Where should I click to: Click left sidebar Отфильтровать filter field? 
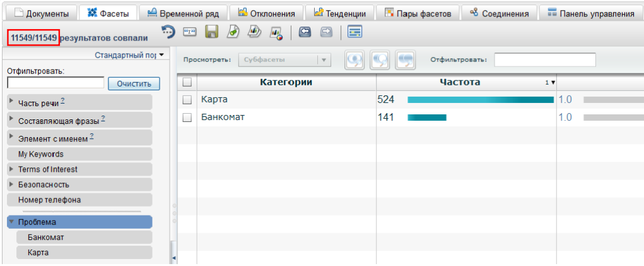(x=56, y=83)
